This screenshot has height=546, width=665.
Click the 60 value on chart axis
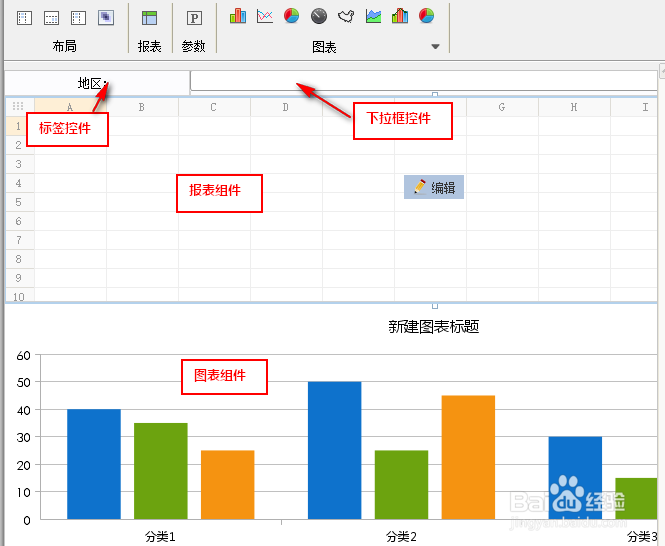[24, 356]
